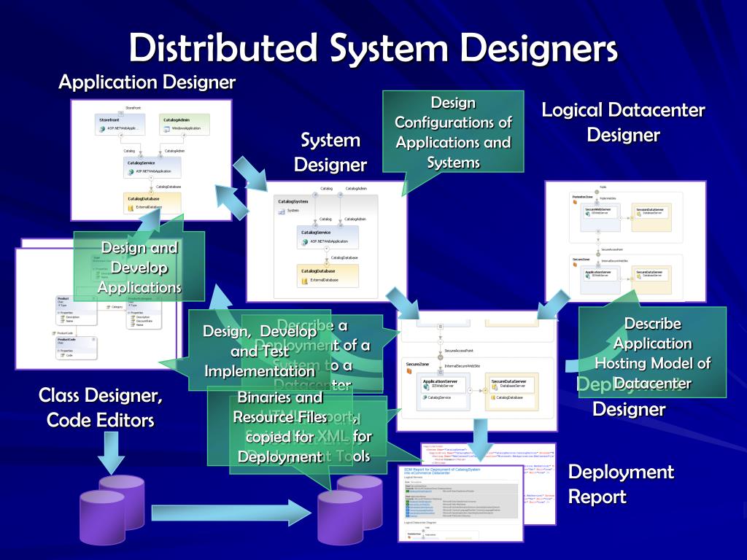Screen dimensions: 747x560
Task: Collapse the Product class box chevron
Action: 94,298
